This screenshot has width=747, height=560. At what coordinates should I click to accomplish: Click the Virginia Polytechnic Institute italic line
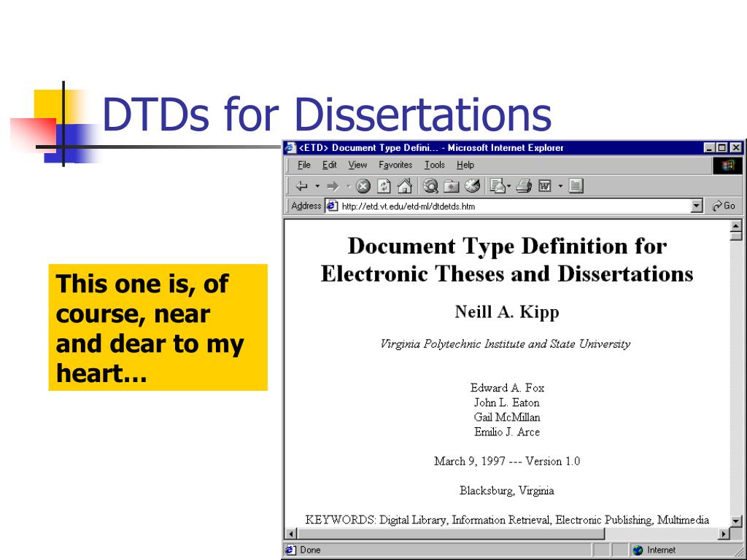(x=506, y=344)
